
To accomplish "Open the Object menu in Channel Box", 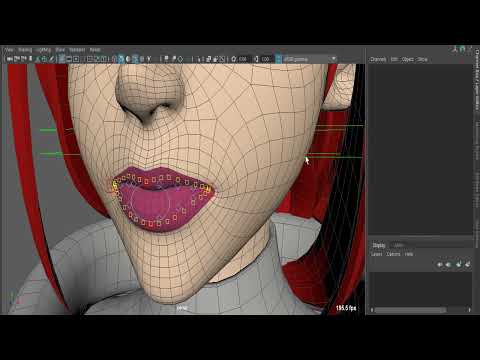I will [408, 59].
